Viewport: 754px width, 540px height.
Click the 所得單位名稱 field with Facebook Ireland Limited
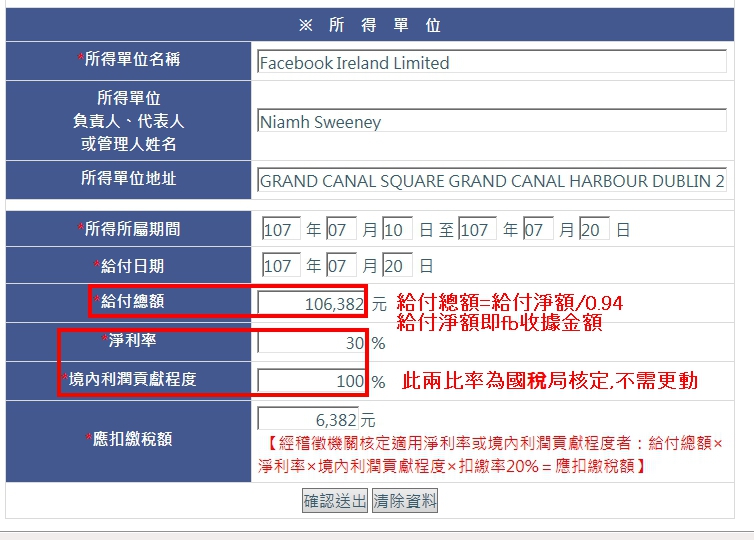point(491,62)
